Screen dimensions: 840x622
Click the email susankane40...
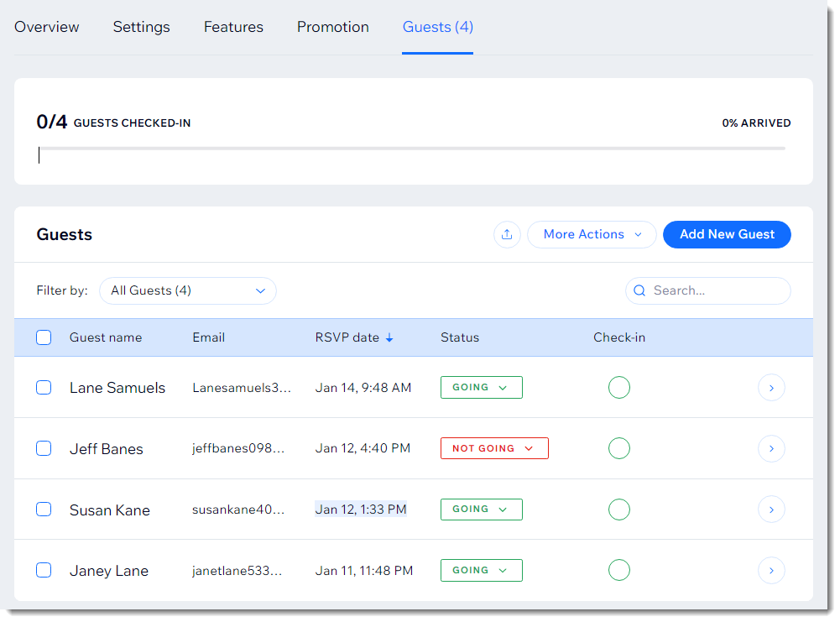pos(237,510)
